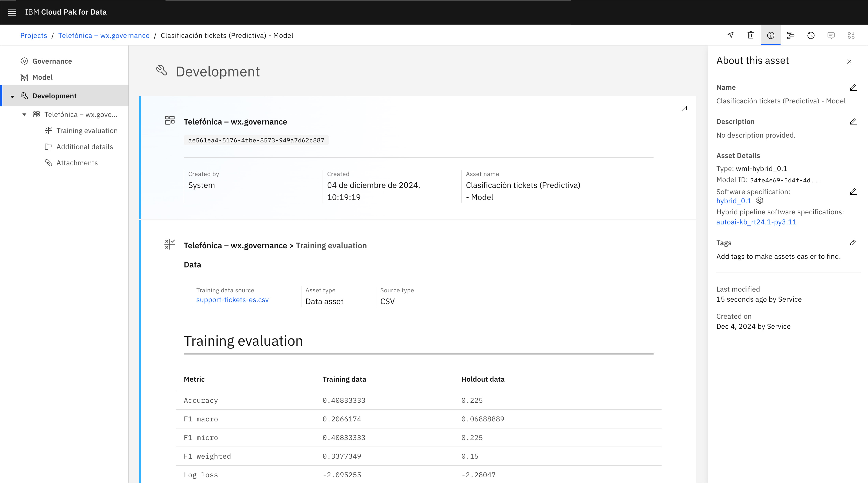
Task: Select Model in left navigation
Action: [42, 77]
